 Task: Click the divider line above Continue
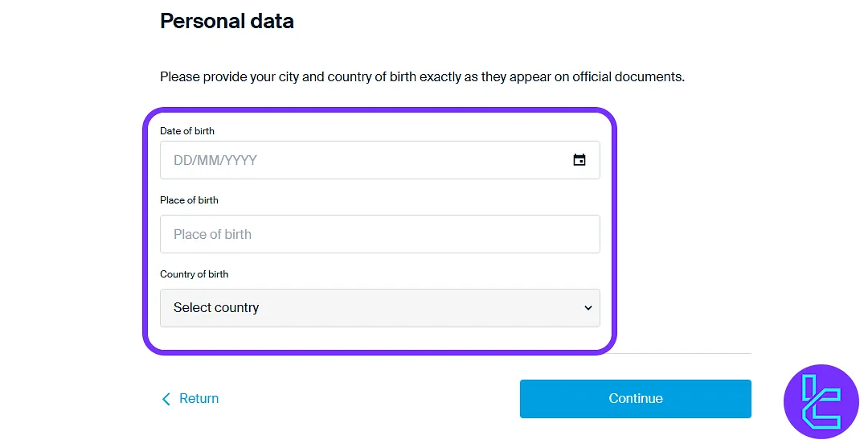tap(683, 353)
